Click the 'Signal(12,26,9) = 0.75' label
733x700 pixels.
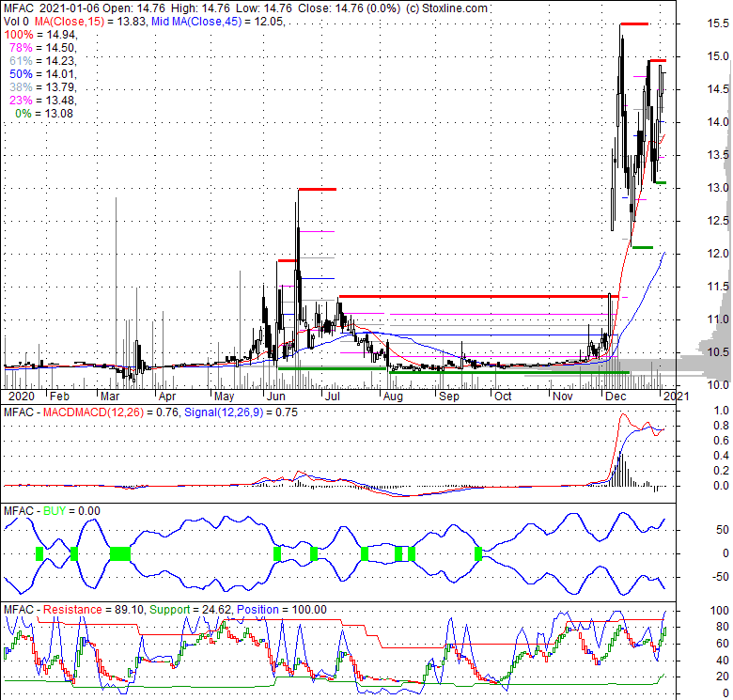click(x=241, y=412)
